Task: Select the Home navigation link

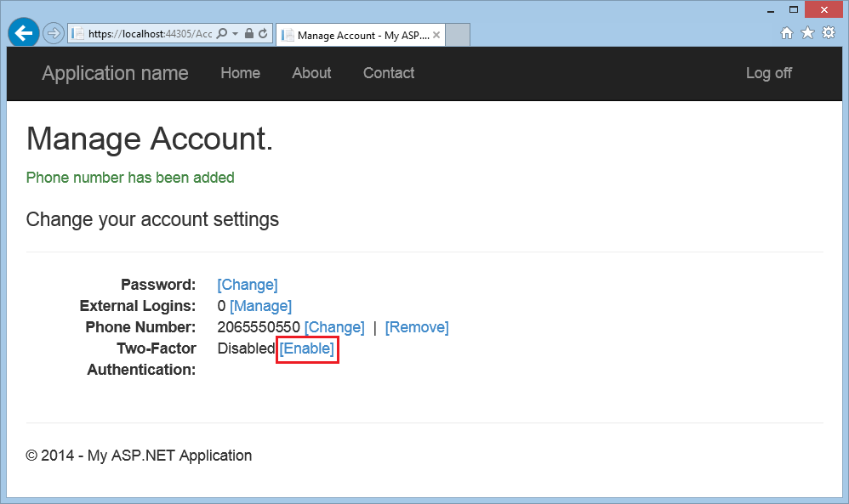Action: tap(240, 73)
